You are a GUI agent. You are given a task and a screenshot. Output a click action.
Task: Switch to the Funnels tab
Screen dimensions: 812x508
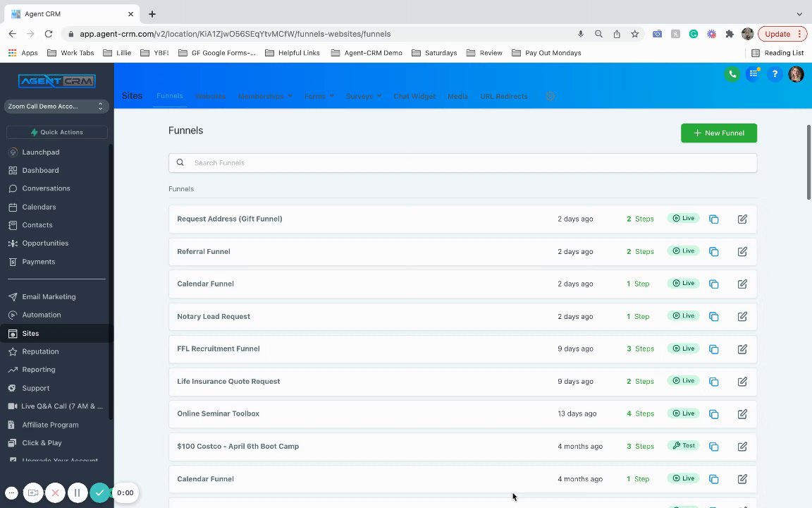169,96
